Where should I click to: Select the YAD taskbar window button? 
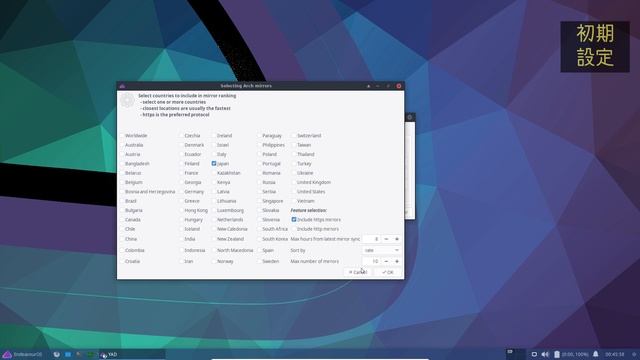132,354
